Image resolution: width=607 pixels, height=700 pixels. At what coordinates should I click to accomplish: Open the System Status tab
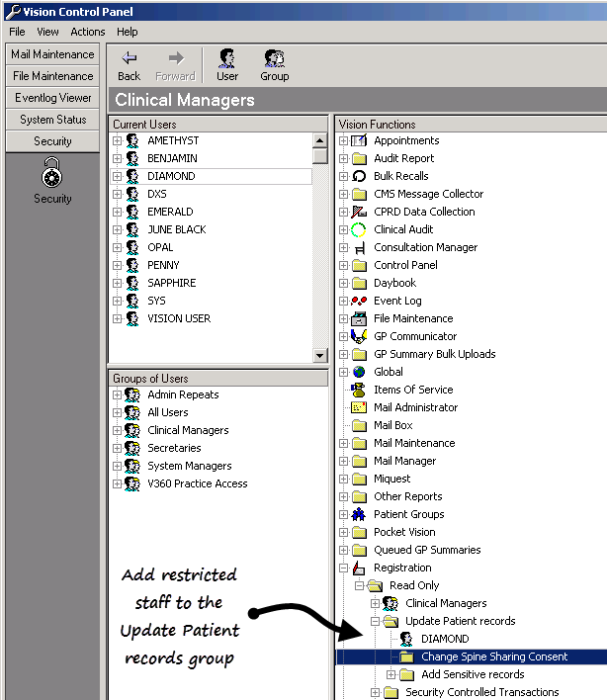click(x=52, y=120)
